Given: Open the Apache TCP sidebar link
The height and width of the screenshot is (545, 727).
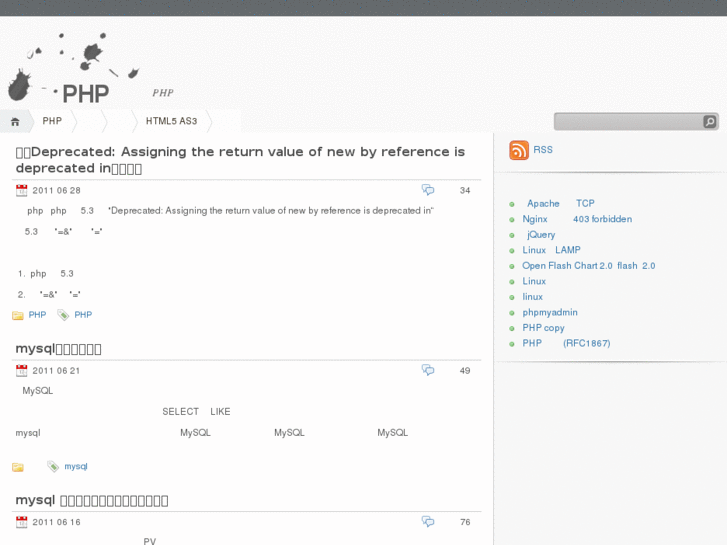Looking at the screenshot, I should click(561, 204).
